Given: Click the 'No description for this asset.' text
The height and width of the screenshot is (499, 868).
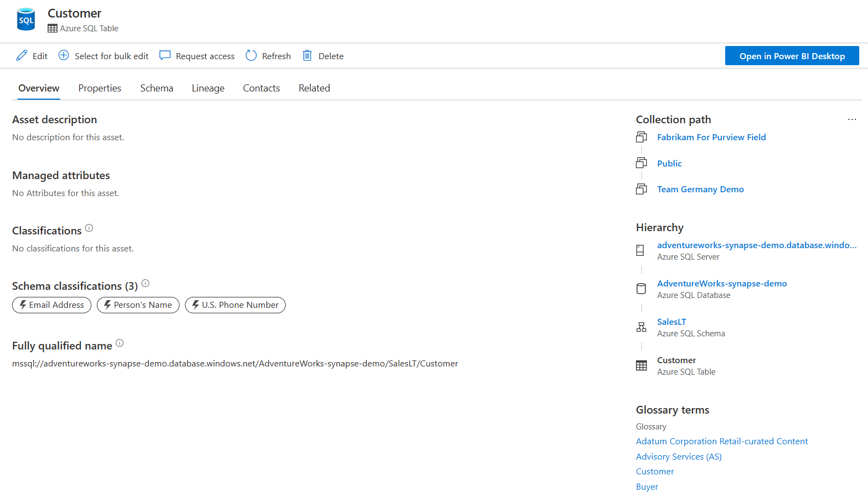Looking at the screenshot, I should (x=68, y=137).
